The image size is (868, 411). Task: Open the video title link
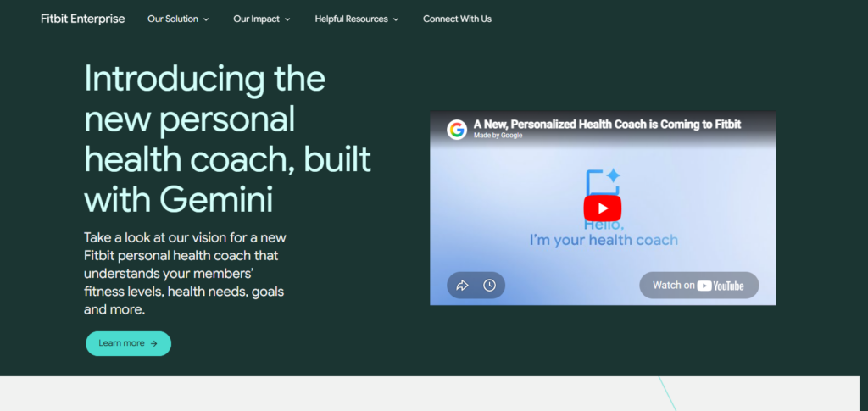point(607,125)
